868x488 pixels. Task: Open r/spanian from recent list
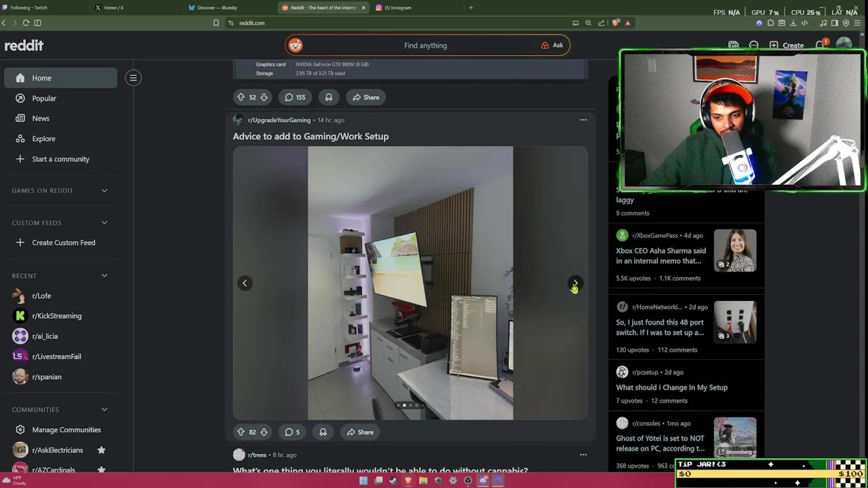[x=60, y=377]
